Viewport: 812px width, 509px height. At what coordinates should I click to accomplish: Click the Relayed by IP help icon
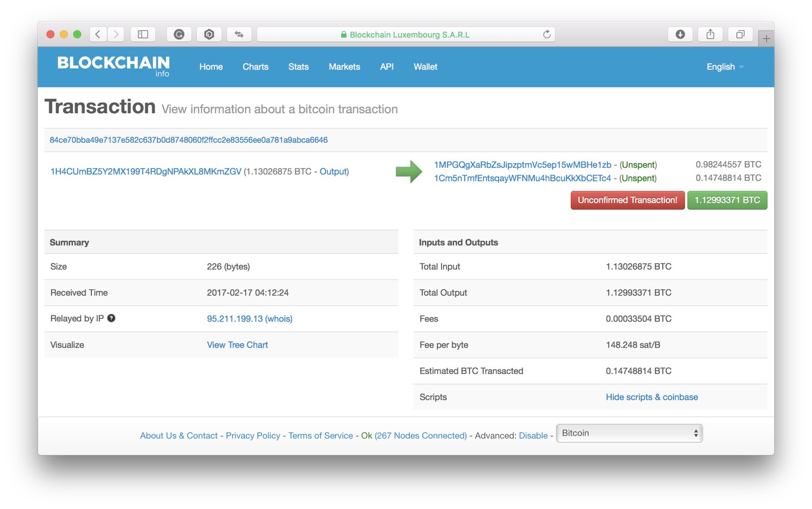pos(111,318)
